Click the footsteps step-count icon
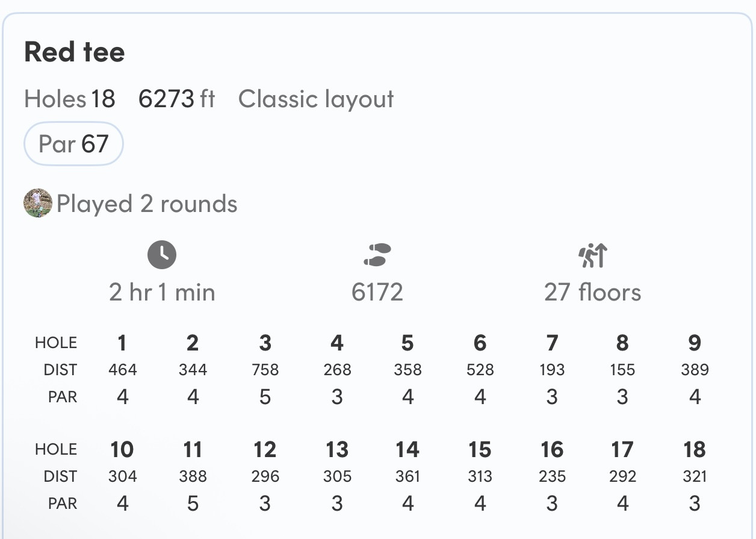This screenshot has width=756, height=539. [x=377, y=255]
